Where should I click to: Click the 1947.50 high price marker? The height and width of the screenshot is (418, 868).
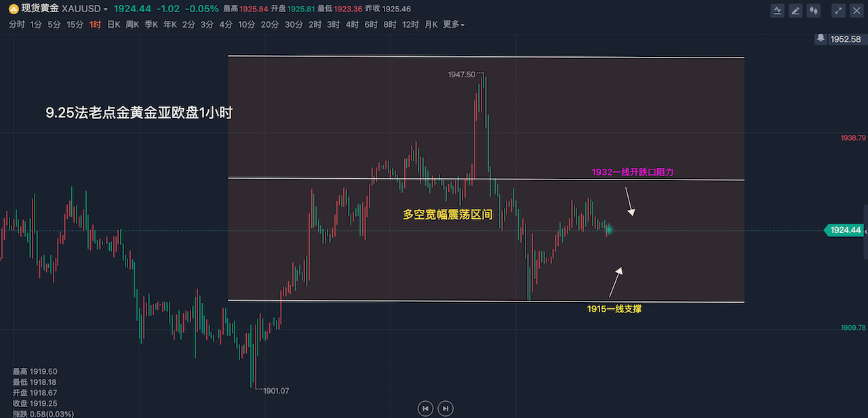[462, 75]
